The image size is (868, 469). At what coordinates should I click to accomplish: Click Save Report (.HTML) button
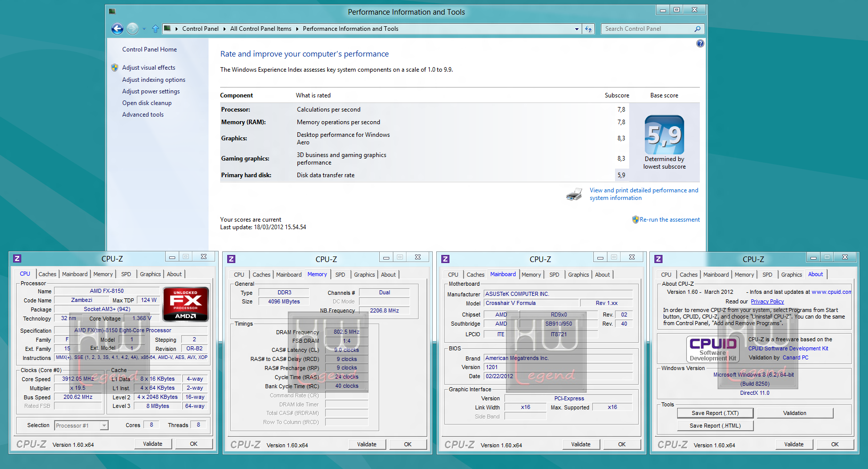point(715,426)
